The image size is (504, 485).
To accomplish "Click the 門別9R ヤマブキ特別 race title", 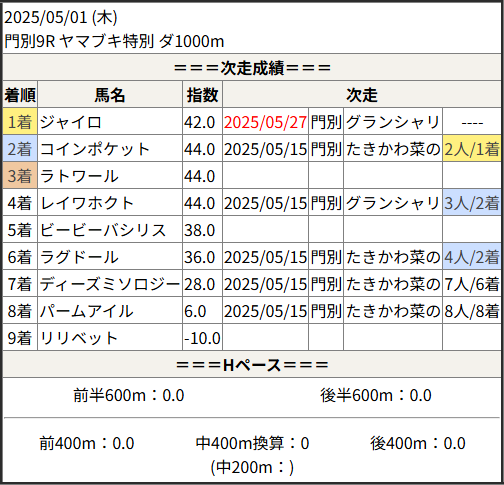I will point(114,42).
